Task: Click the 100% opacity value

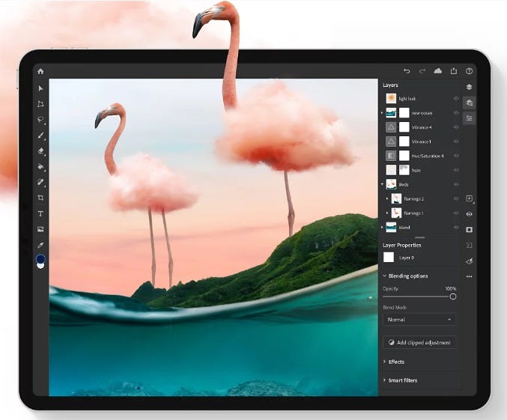Action: pyautogui.click(x=451, y=288)
